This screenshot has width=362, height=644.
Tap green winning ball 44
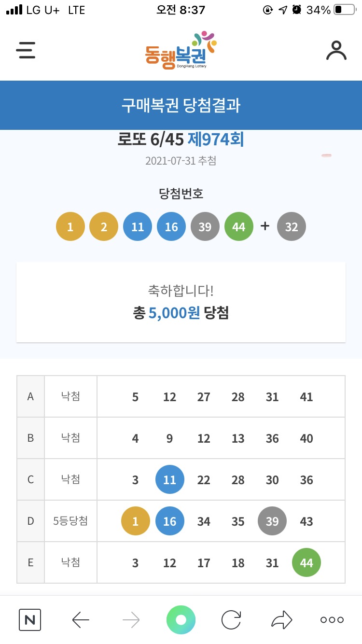tap(239, 226)
